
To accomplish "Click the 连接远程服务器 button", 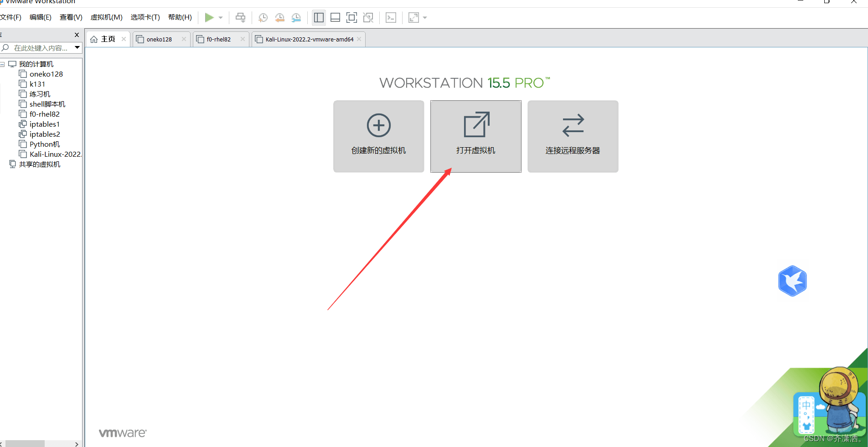I will [x=573, y=136].
